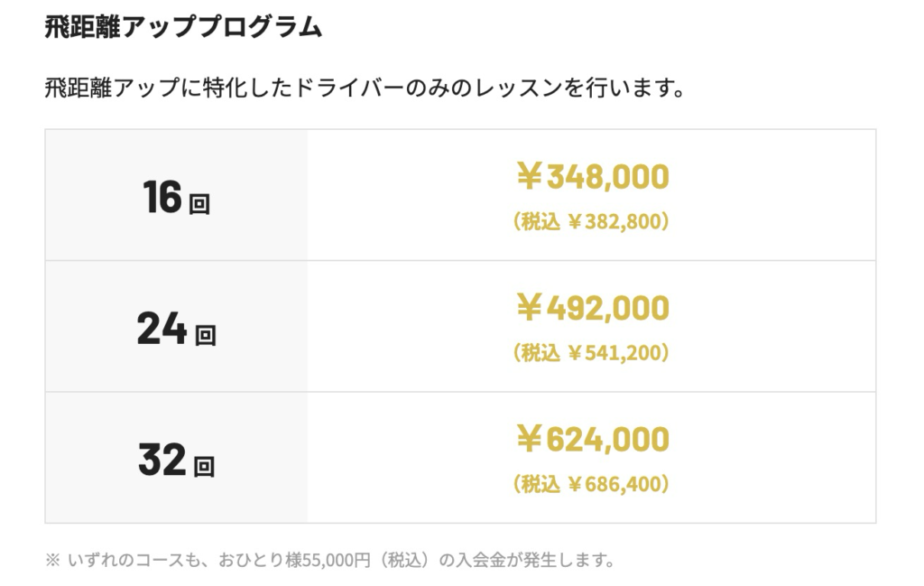924x586 pixels.
Task: Click the 飛距離アッププログラム heading
Action: point(182,28)
